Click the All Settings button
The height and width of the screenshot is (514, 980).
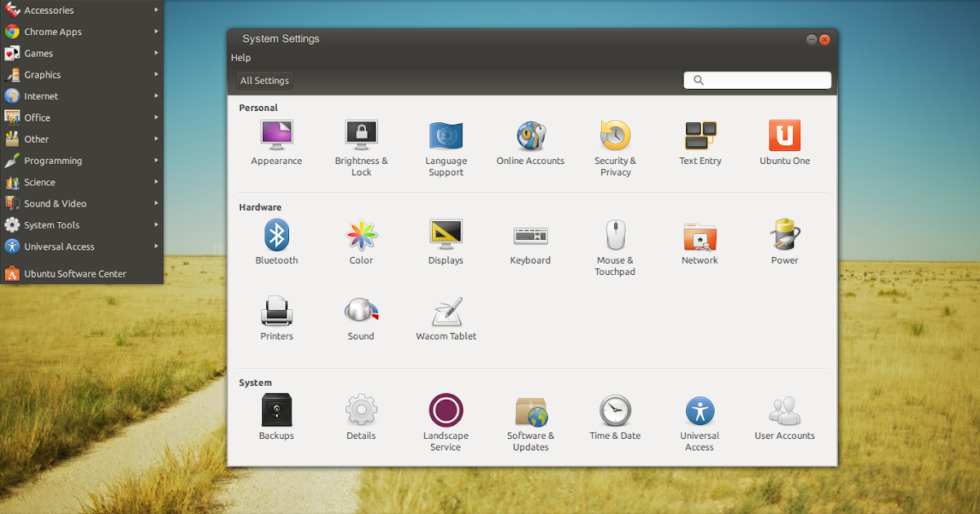(x=265, y=81)
